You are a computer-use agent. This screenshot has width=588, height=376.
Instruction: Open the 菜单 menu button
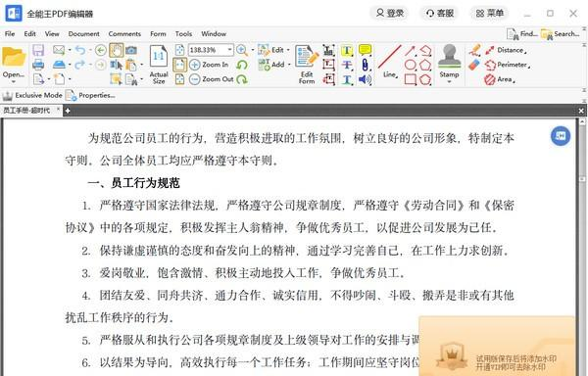coord(489,13)
